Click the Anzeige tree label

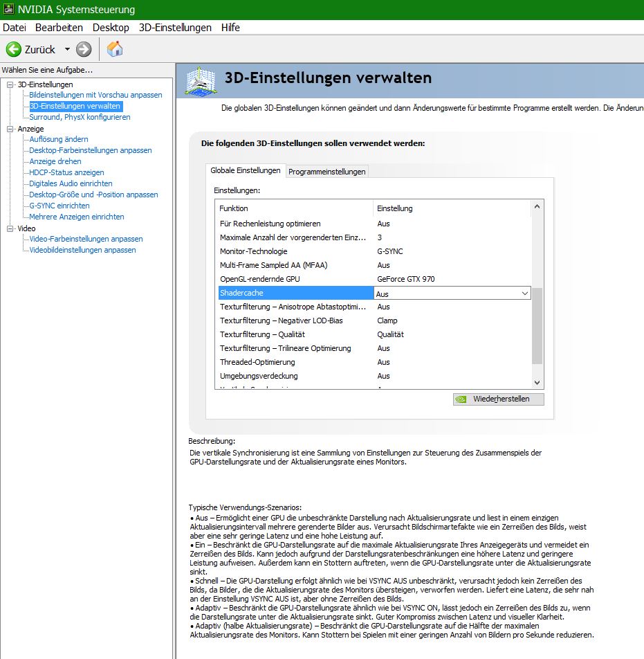30,129
